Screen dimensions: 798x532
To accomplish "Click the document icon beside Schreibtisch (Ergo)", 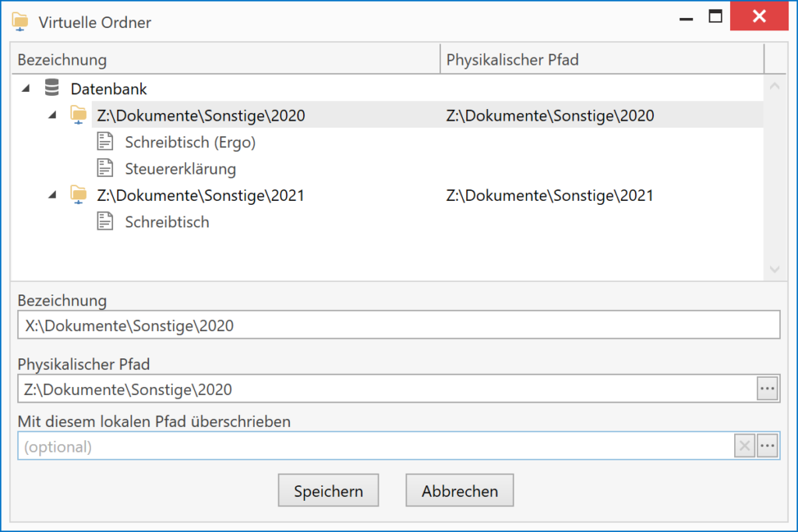I will pyautogui.click(x=105, y=142).
